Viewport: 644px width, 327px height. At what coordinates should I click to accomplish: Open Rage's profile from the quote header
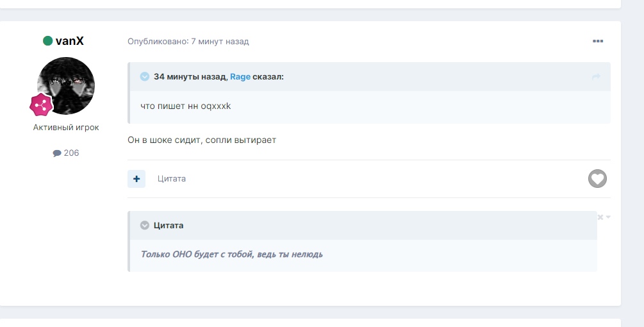[x=240, y=77]
